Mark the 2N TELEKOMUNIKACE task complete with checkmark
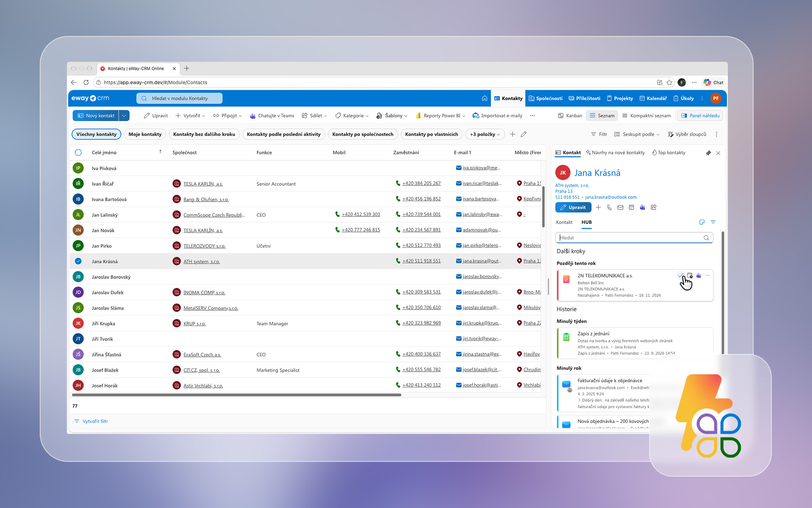 (x=680, y=276)
